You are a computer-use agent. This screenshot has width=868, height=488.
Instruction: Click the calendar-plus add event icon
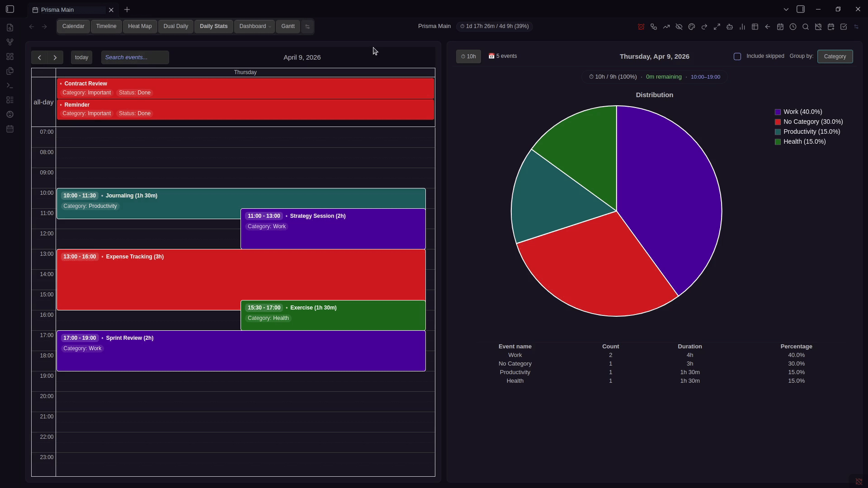[x=830, y=27]
